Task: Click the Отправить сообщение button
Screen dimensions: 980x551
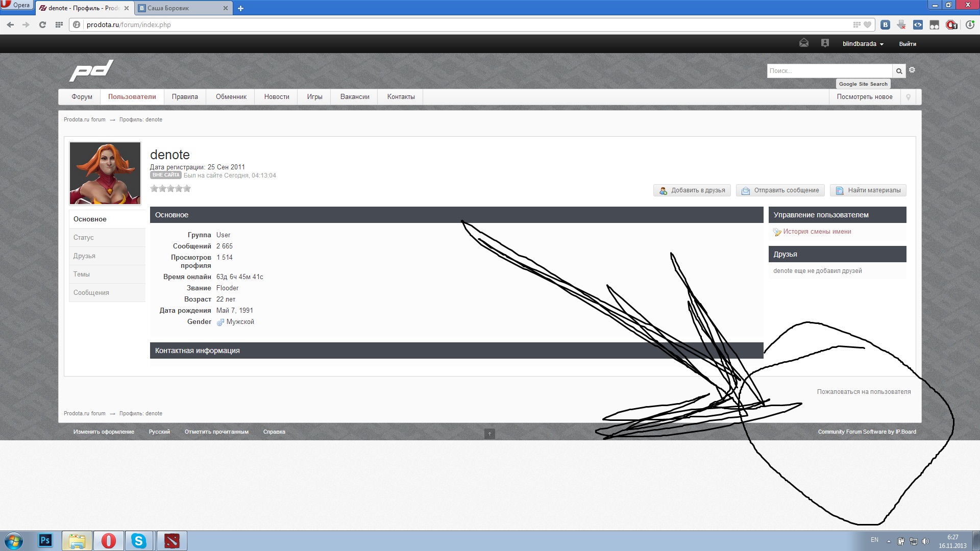Action: pyautogui.click(x=780, y=190)
